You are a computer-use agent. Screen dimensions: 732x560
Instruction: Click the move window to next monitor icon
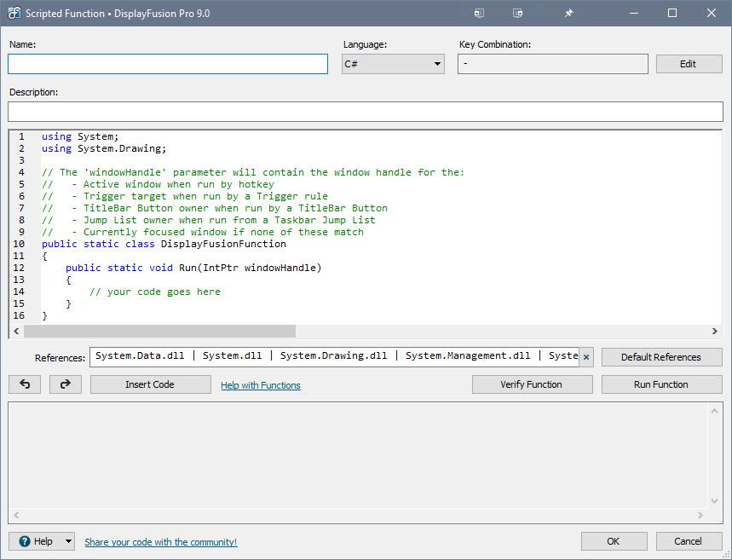click(x=480, y=14)
